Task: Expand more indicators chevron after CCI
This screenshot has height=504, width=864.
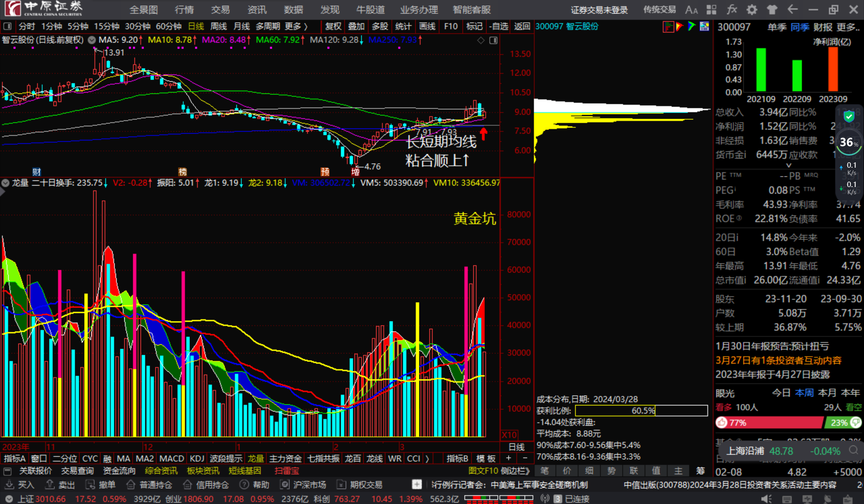Action: [x=427, y=459]
